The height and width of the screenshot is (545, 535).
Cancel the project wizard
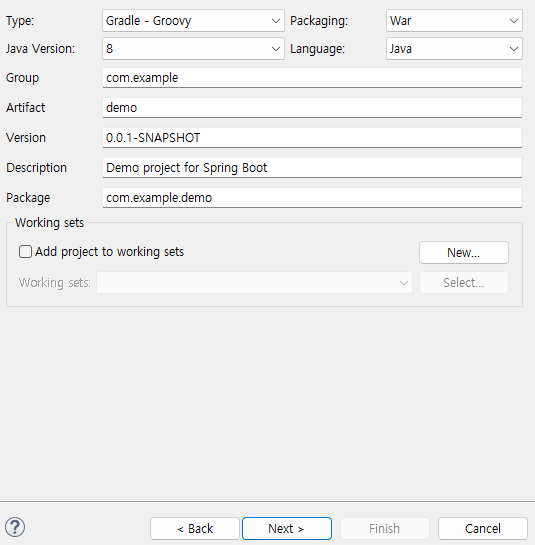[x=483, y=528]
